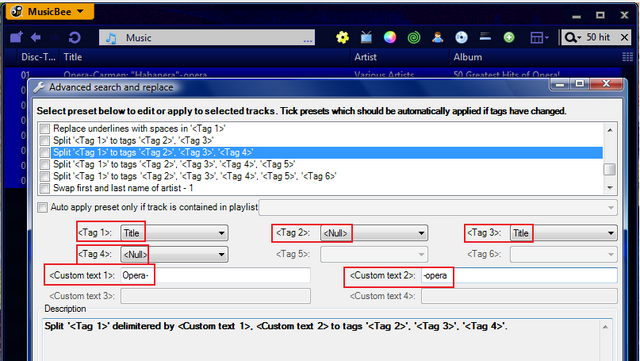
Task: Open the library icon at toolbar left
Action: coord(16,38)
